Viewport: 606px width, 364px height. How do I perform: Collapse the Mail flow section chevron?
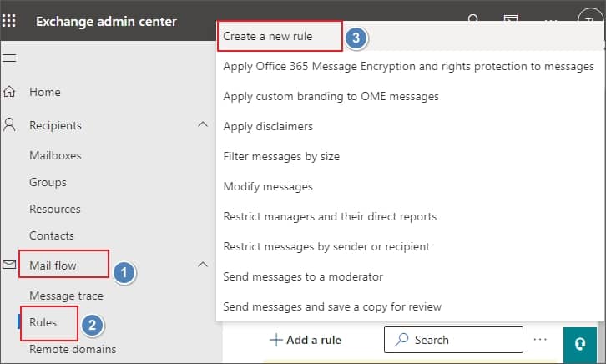pos(203,265)
